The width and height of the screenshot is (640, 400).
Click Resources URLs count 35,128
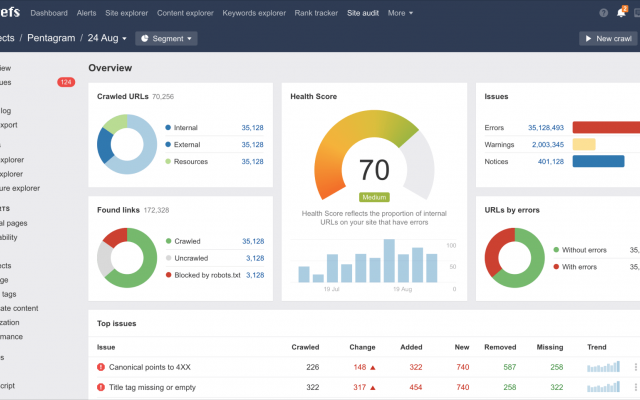pos(252,162)
